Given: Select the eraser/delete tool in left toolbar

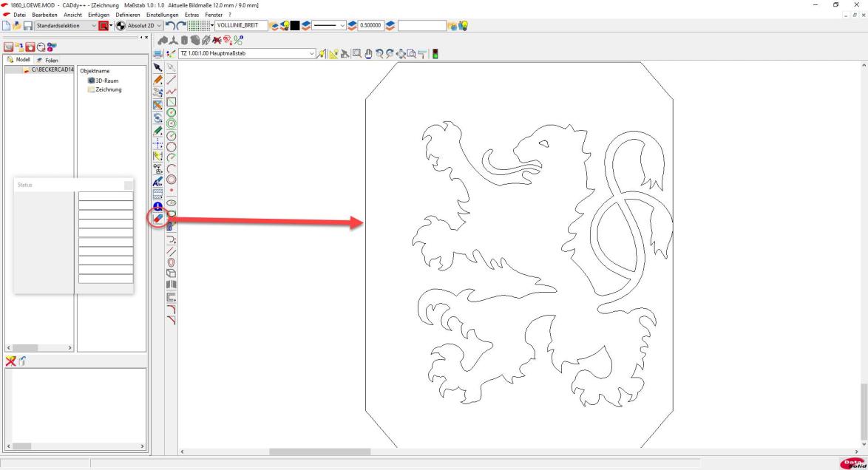Looking at the screenshot, I should tap(157, 218).
